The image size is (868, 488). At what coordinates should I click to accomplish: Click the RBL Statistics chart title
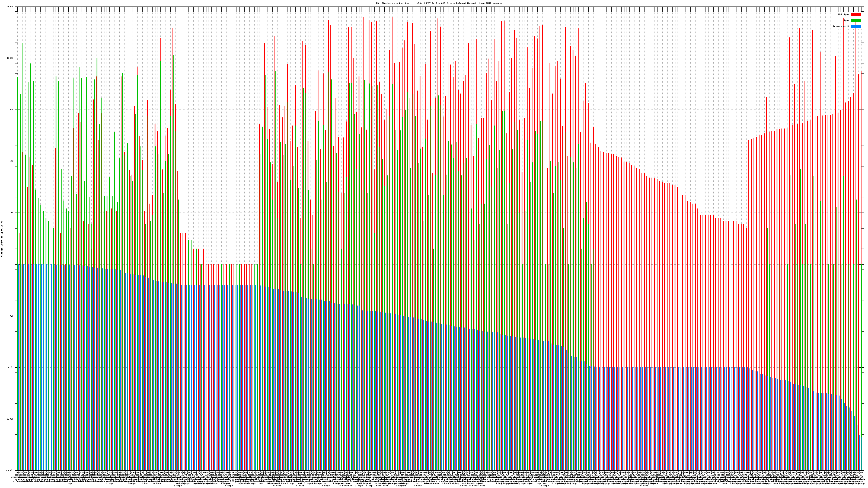coord(439,3)
